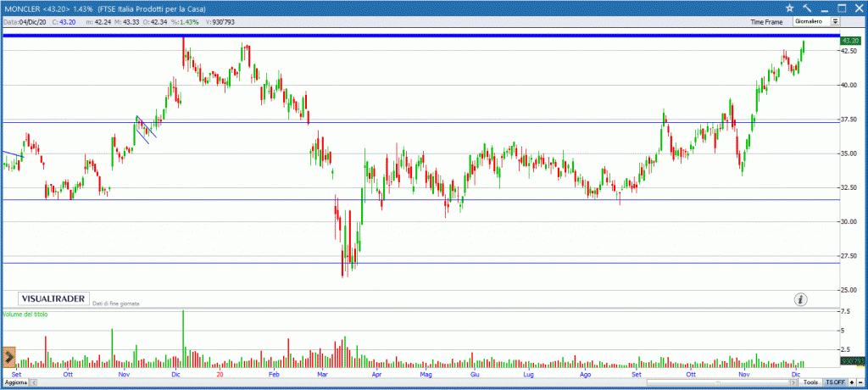Open the Time Frame Giornaliero combo box
Viewport: 868px width, 390px height.
pyautogui.click(x=816, y=21)
